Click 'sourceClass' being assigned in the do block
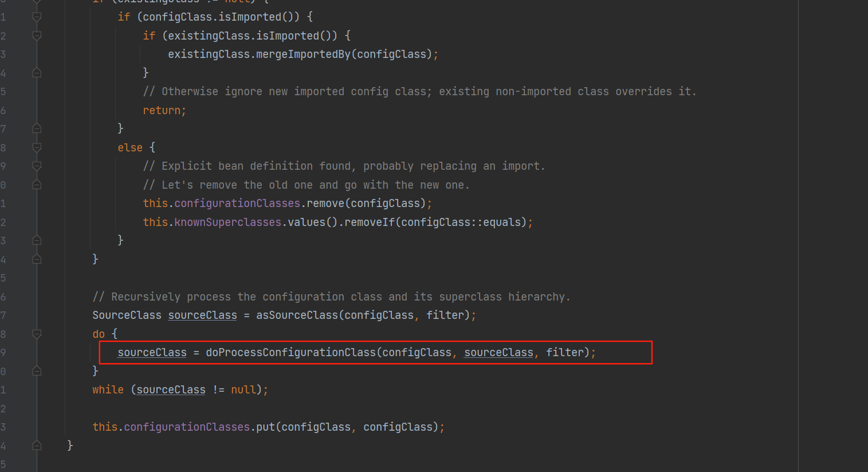Screen dimensions: 868x472 (152, 352)
